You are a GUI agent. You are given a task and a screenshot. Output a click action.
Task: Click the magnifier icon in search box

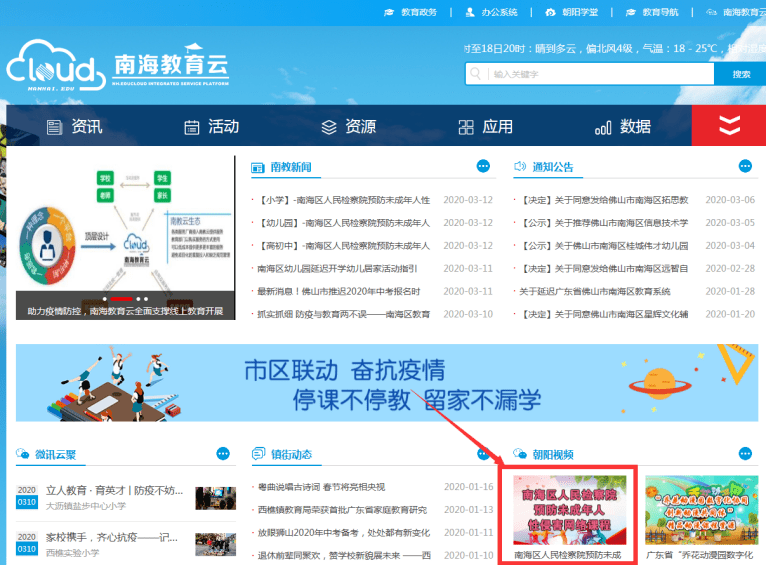(475, 74)
